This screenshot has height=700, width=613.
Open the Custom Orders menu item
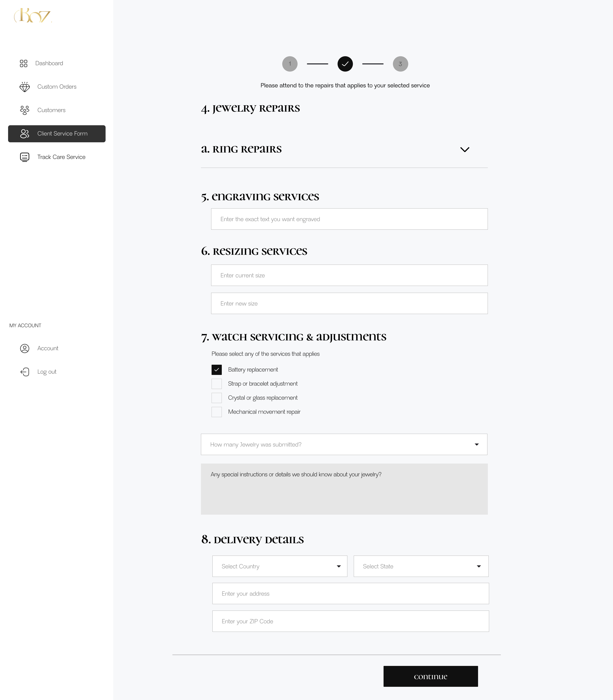(x=57, y=87)
